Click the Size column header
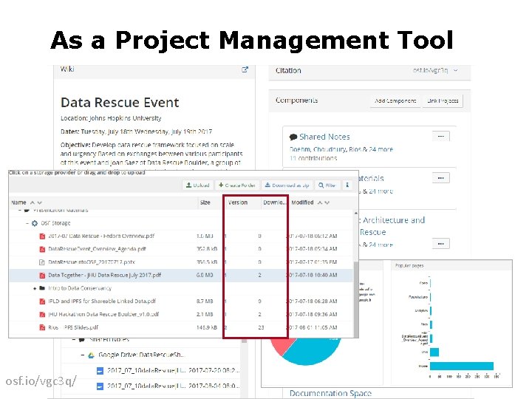 point(205,202)
